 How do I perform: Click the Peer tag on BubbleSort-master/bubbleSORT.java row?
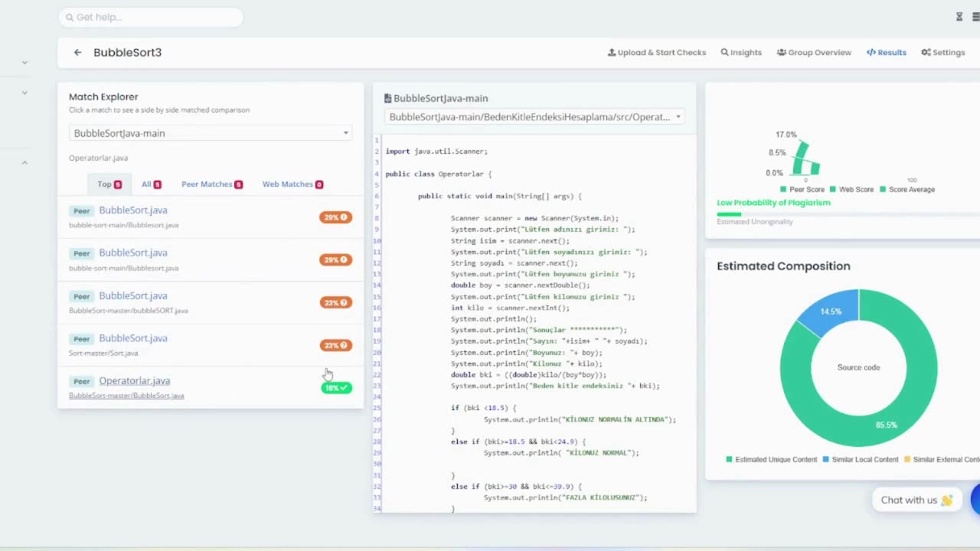tap(82, 296)
